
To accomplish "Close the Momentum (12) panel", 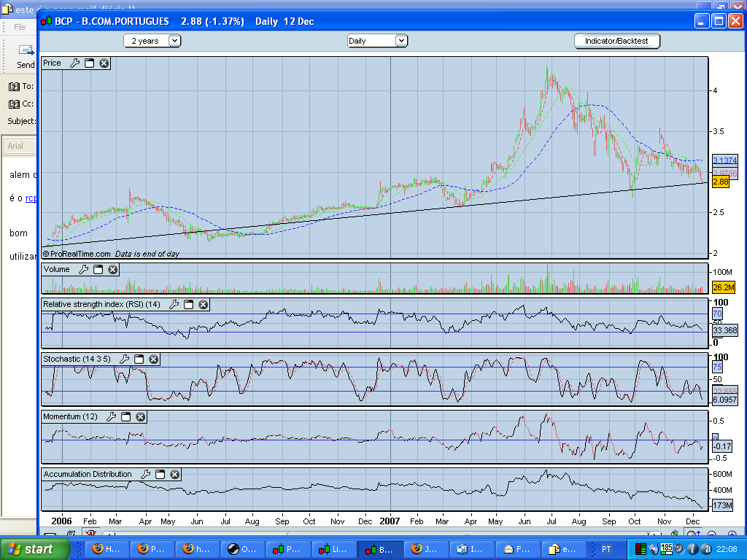I will coord(140,416).
